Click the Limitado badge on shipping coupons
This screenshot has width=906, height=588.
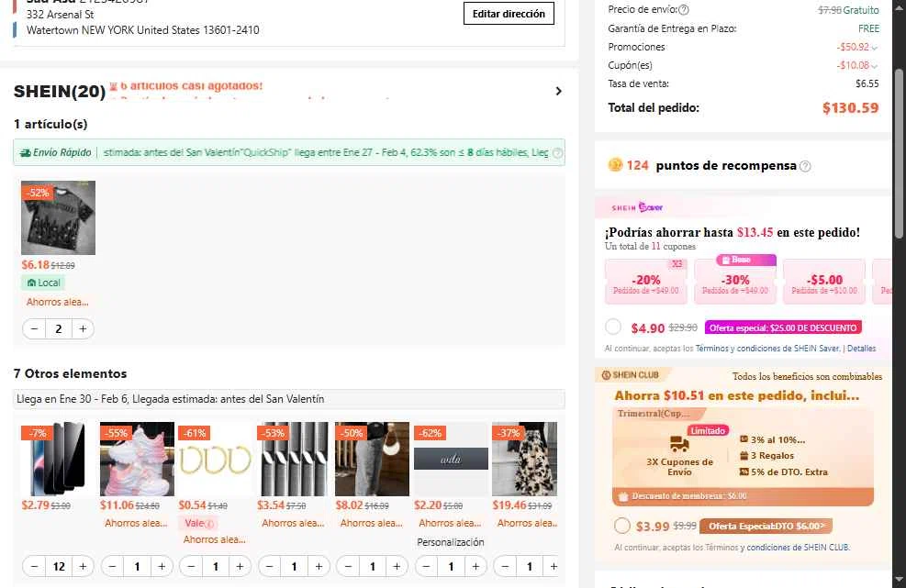(x=707, y=430)
